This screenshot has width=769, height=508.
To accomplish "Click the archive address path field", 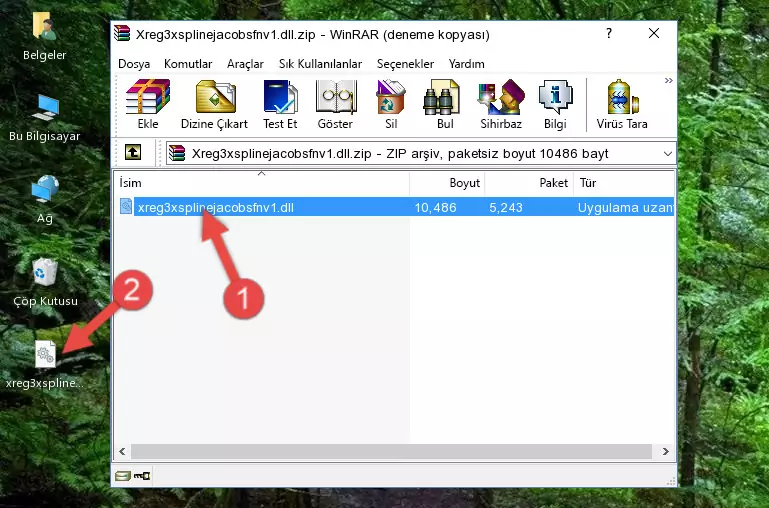I will tap(421, 153).
